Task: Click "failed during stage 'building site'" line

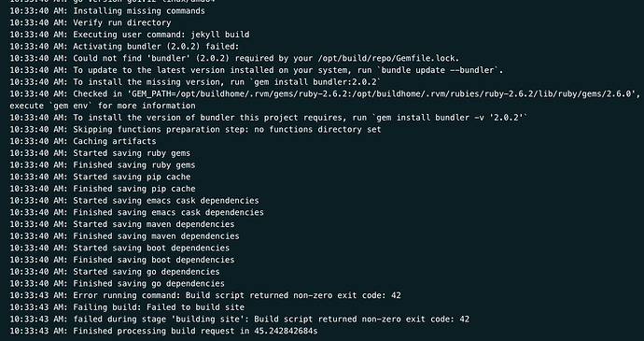Action: [240, 320]
